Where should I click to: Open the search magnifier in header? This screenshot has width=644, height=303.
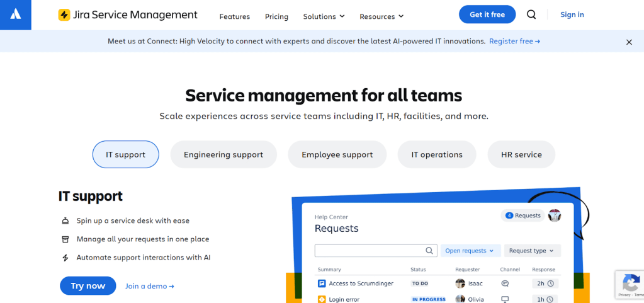531,14
